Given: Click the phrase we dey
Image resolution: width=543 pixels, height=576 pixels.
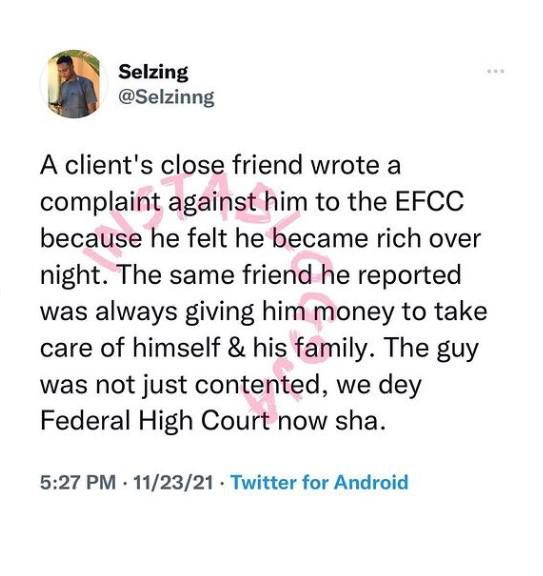Looking at the screenshot, I should 378,386.
